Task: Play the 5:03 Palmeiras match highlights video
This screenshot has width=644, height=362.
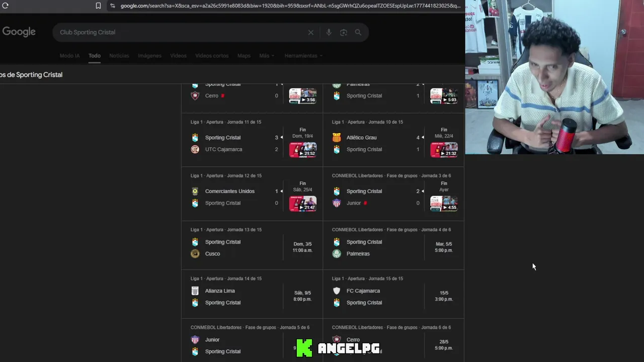Action: pyautogui.click(x=444, y=96)
